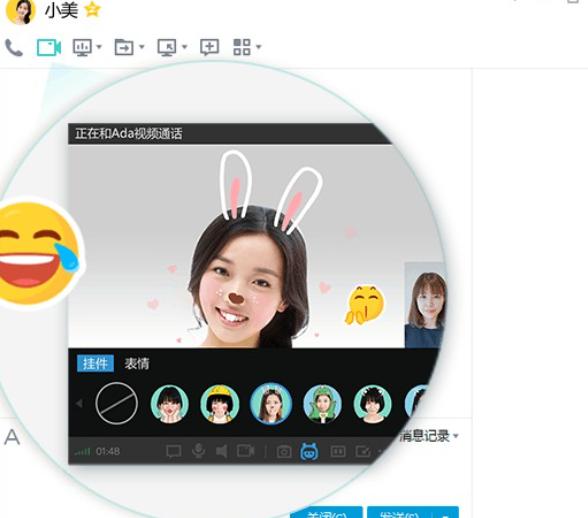
Task: Click the kissing emoji sticker on video
Action: 364,305
